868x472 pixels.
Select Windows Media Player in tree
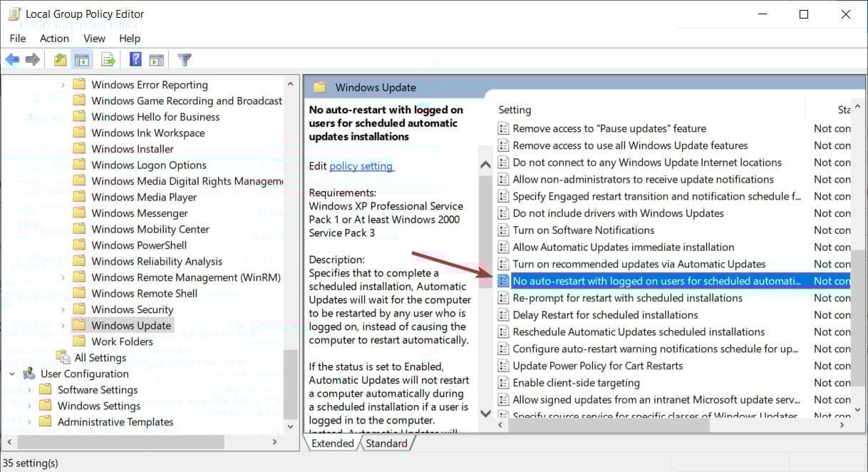coord(144,197)
